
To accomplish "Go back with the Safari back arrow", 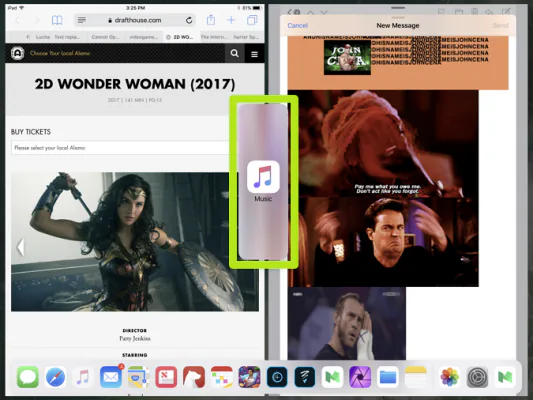I will (17, 21).
